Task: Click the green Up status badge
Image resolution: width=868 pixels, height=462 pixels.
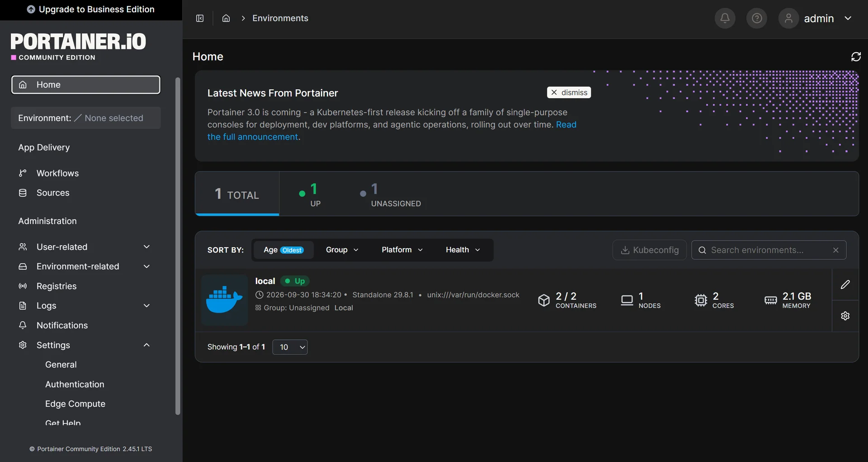Action: [295, 281]
